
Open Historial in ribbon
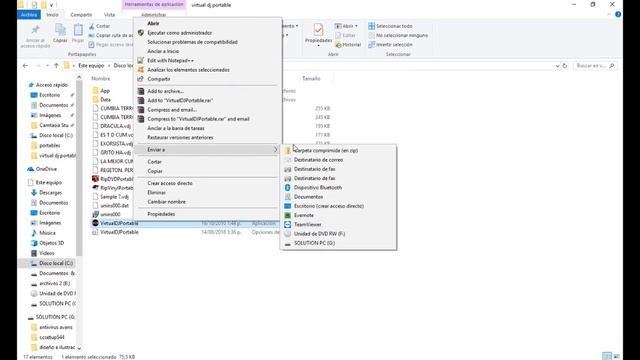point(348,45)
